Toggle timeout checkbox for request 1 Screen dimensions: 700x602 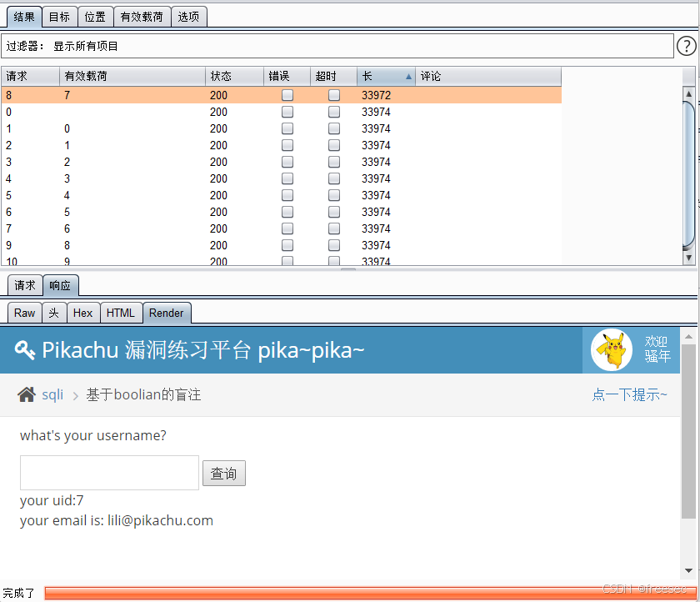(334, 128)
